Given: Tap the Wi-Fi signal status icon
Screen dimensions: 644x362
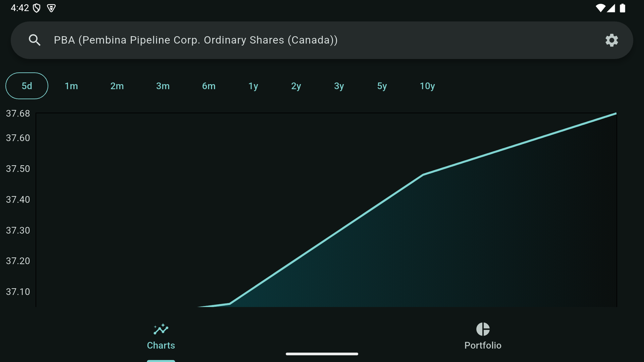Looking at the screenshot, I should tap(600, 8).
